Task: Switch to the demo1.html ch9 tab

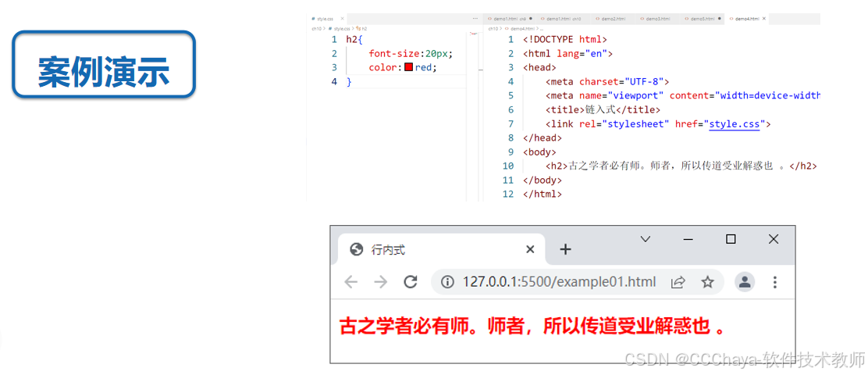Action: tap(510, 19)
